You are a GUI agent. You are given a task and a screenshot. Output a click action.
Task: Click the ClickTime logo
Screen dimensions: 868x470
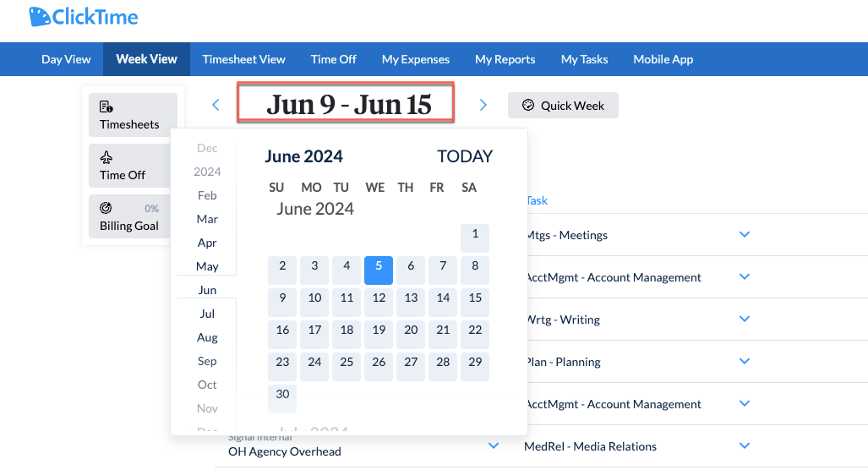coord(83,17)
